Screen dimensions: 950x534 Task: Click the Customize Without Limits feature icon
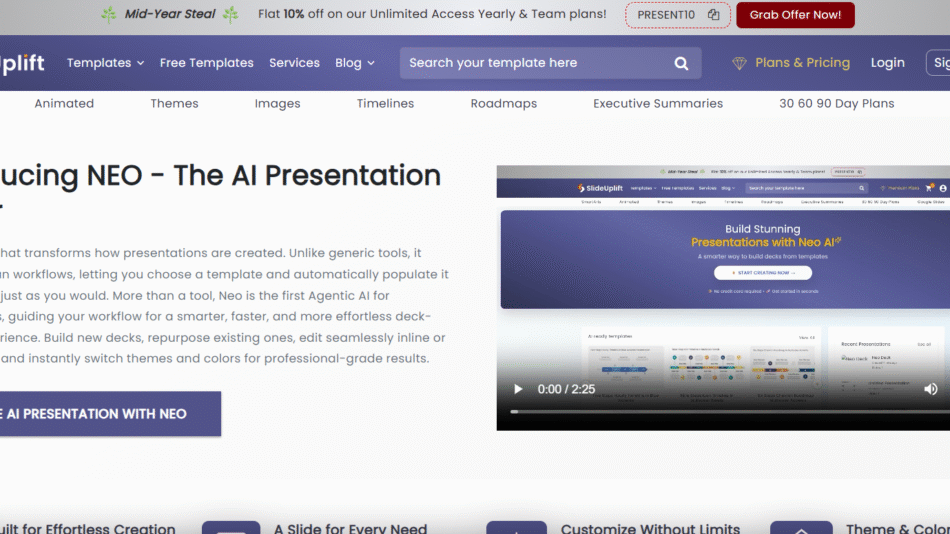pos(516,527)
